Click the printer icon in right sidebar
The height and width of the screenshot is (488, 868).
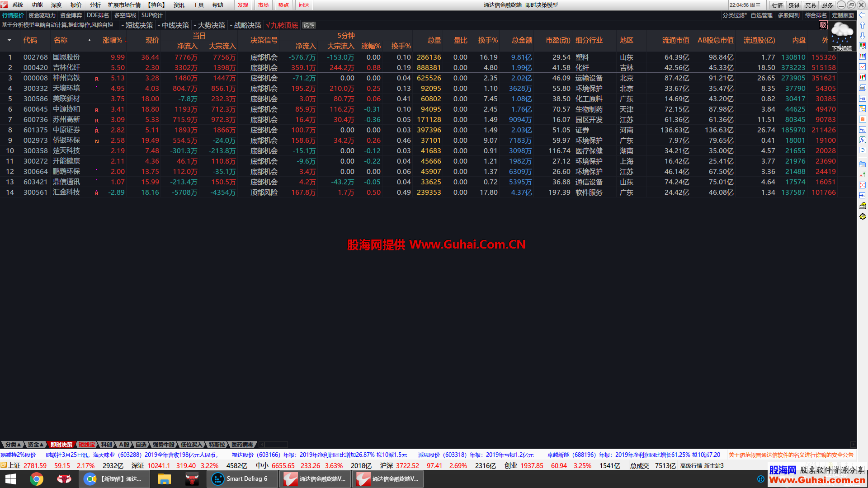click(863, 206)
